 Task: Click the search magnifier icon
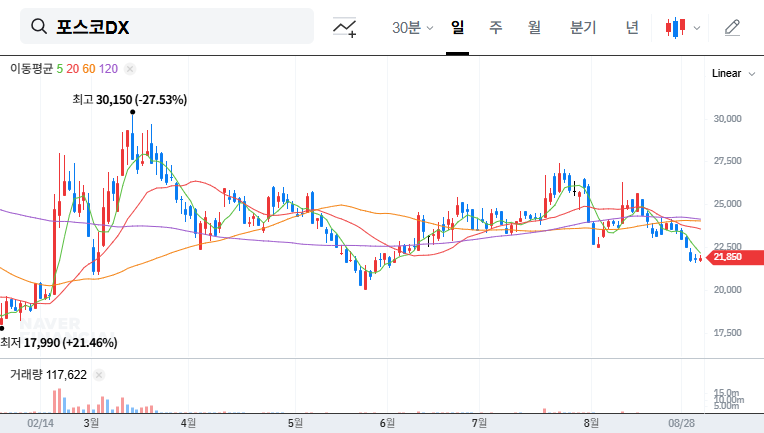(x=38, y=26)
